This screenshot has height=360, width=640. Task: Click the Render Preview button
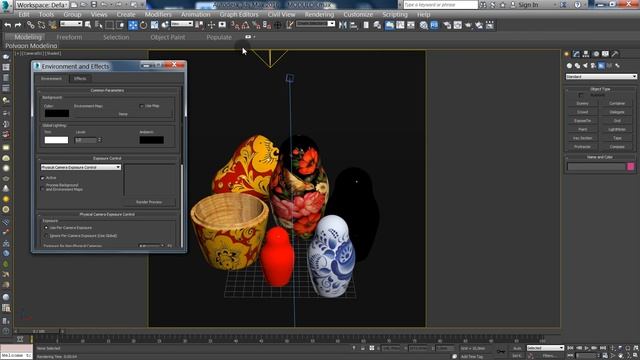point(149,202)
